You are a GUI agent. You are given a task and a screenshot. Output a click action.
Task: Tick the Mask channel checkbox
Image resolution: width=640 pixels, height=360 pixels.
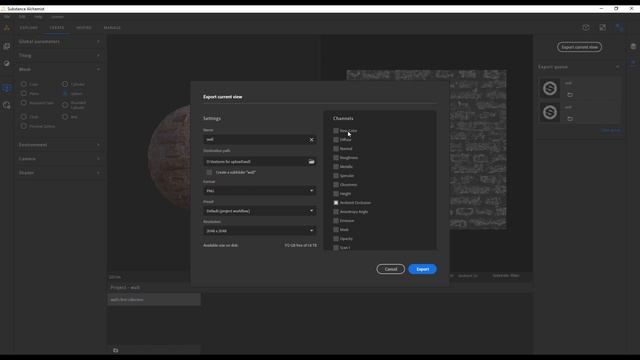[336, 229]
